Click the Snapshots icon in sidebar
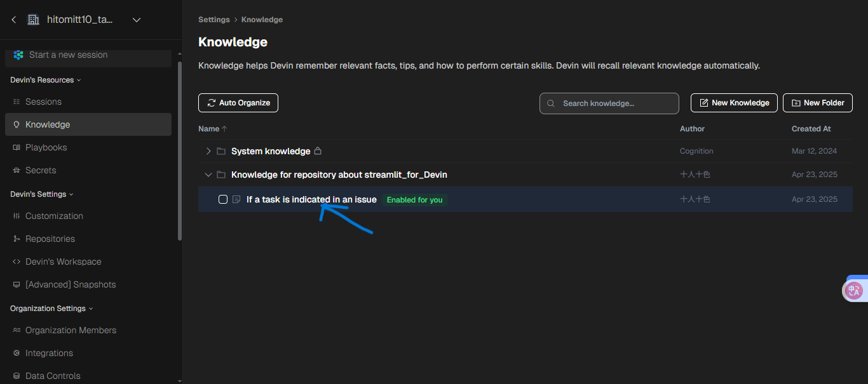The width and height of the screenshot is (868, 384). click(17, 284)
